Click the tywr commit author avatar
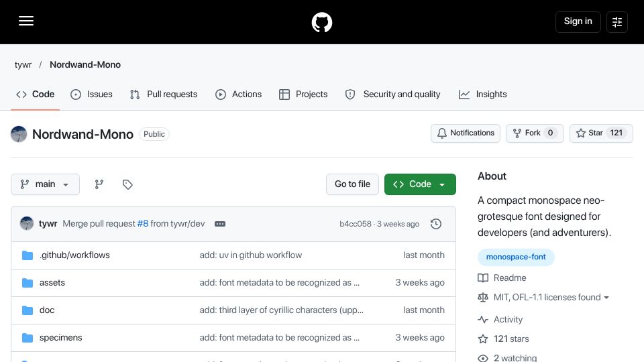This screenshot has height=362, width=644. click(27, 224)
